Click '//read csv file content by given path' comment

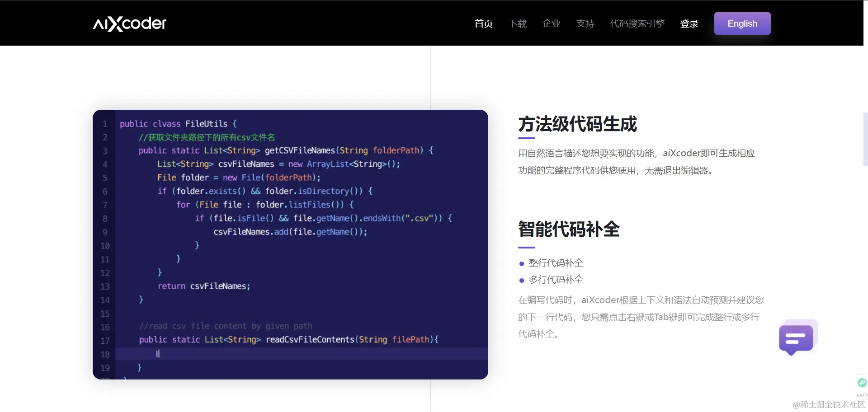pyautogui.click(x=226, y=326)
